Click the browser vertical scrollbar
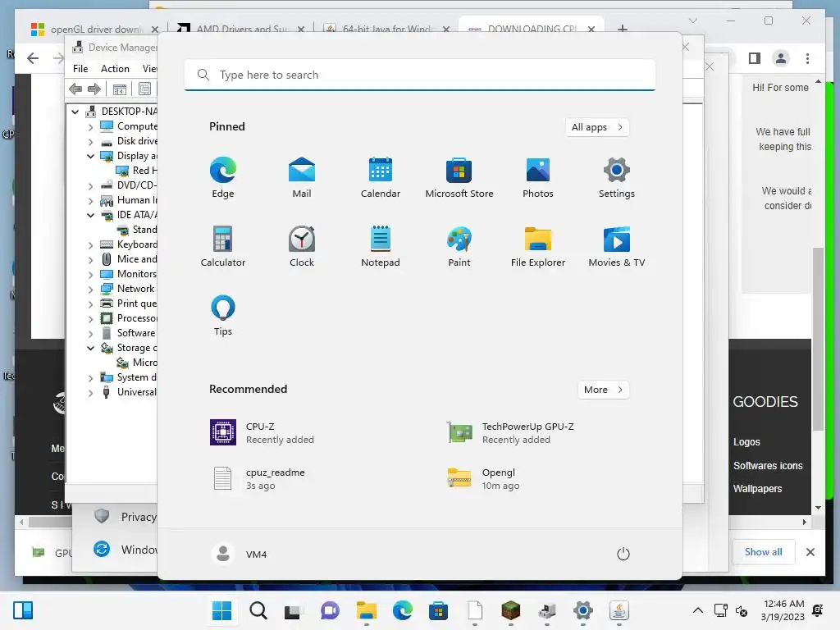 pyautogui.click(x=818, y=339)
